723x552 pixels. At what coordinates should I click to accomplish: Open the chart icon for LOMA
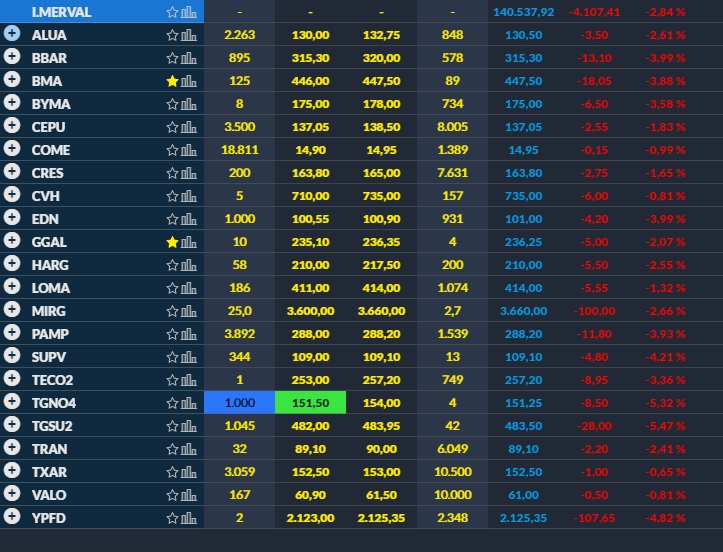(x=189, y=288)
